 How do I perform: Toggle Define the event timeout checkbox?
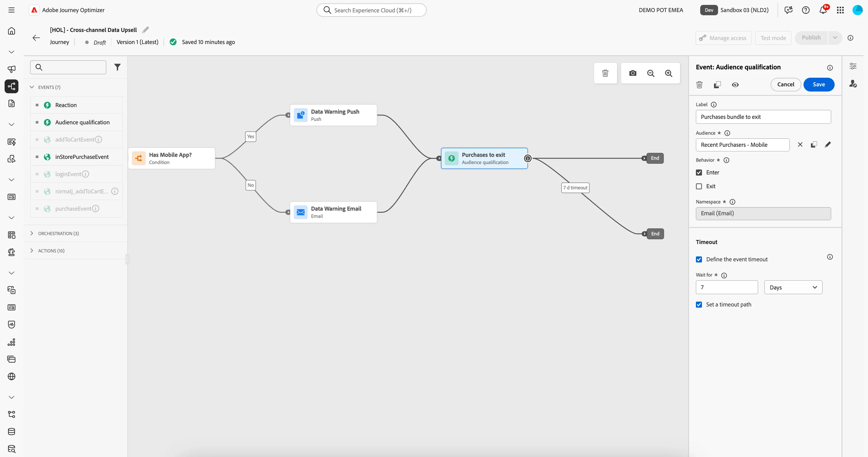click(x=699, y=260)
